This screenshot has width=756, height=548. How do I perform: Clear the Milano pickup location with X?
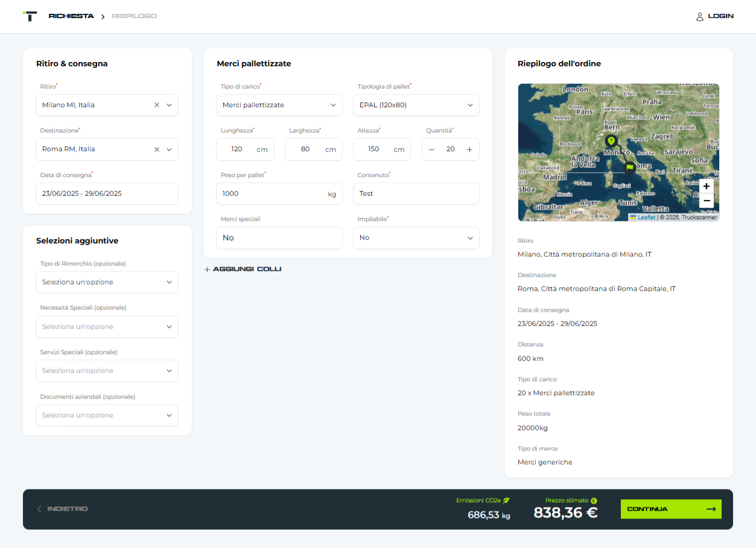(x=157, y=105)
